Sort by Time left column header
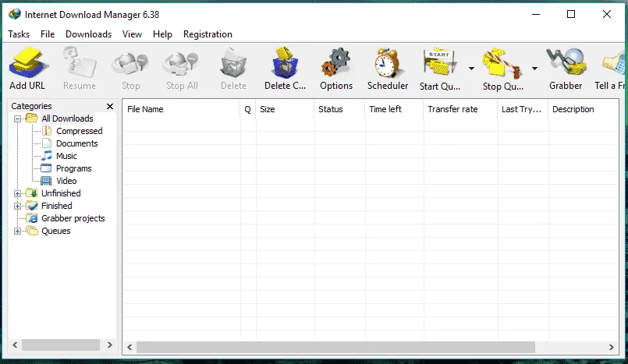This screenshot has width=628, height=364. pyautogui.click(x=394, y=109)
